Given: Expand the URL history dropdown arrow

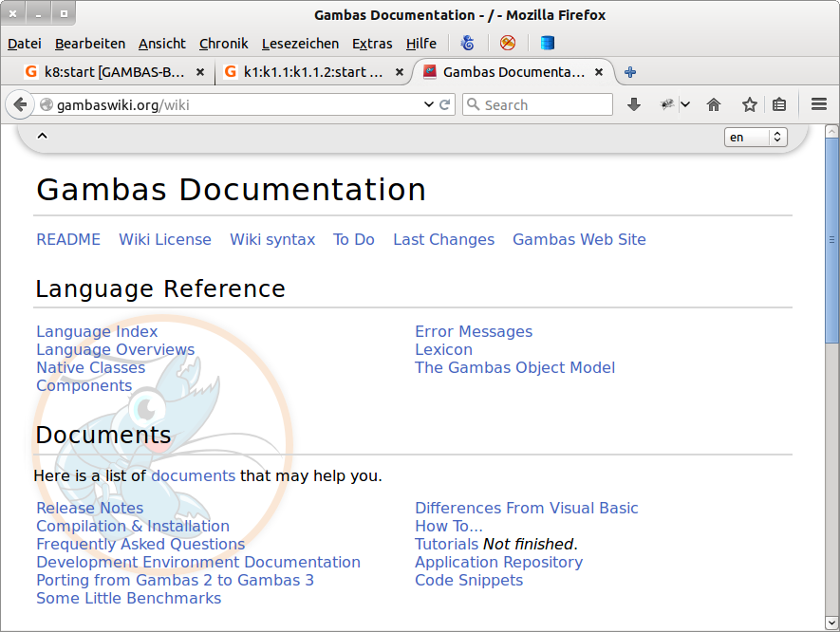Looking at the screenshot, I should (x=428, y=104).
